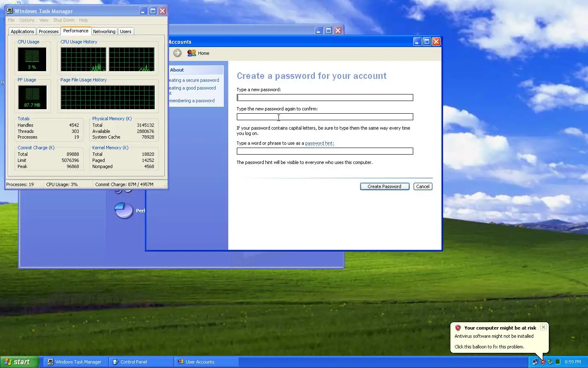Screen dimensions: 588x368
Task: Click the red security shield tray icon
Action: (x=543, y=362)
